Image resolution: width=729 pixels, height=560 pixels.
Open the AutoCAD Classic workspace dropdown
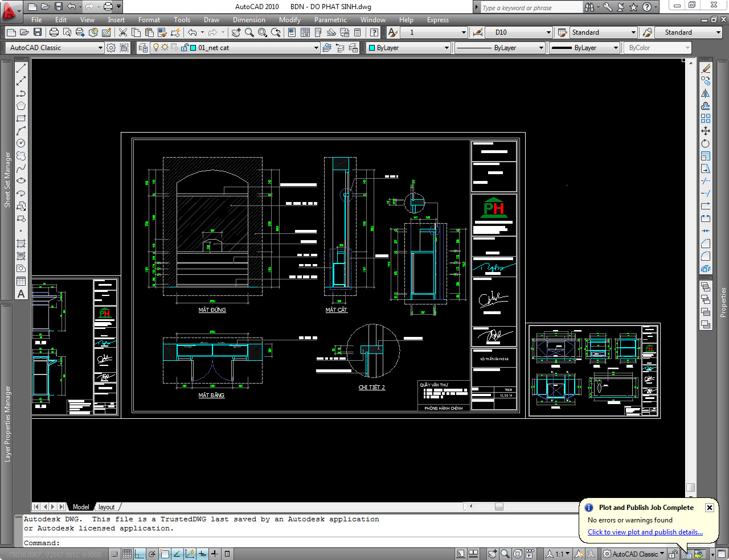click(101, 48)
